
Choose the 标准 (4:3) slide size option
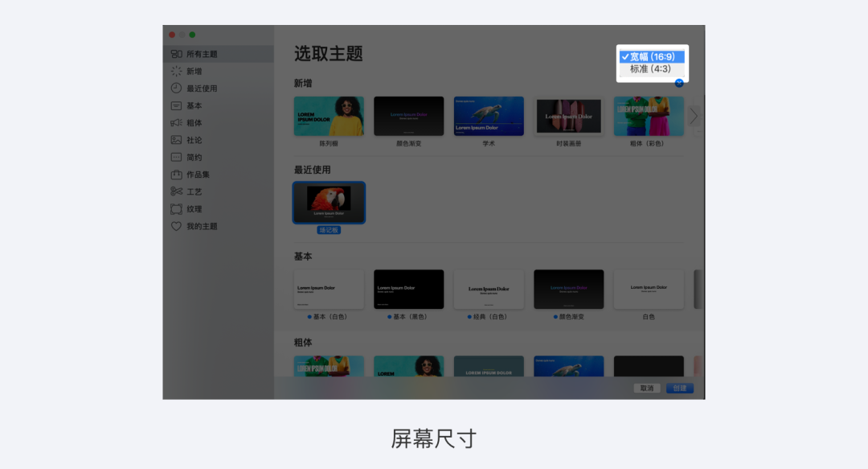click(x=652, y=68)
